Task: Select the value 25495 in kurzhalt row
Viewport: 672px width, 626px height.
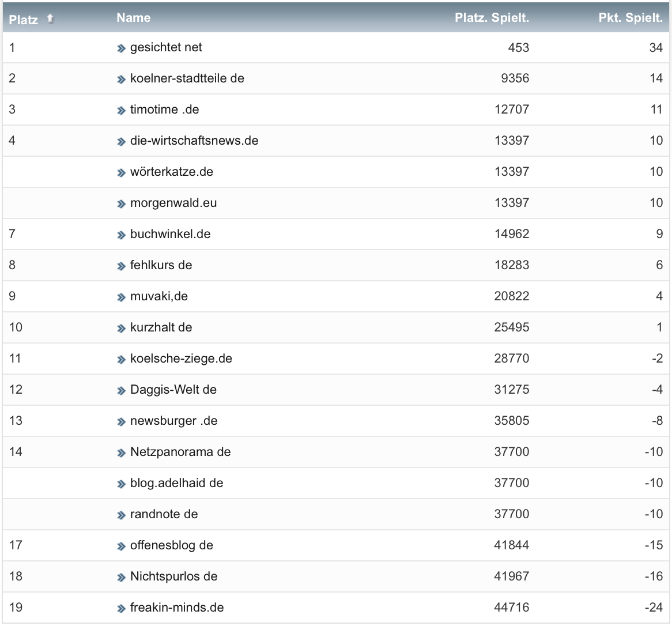Action: click(512, 327)
